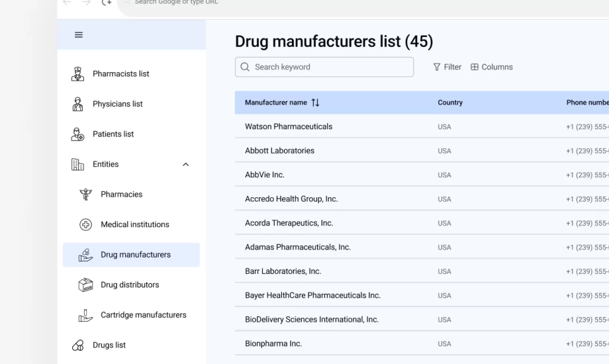Click the Drug distributors box icon
The image size is (609, 364).
[x=85, y=285]
